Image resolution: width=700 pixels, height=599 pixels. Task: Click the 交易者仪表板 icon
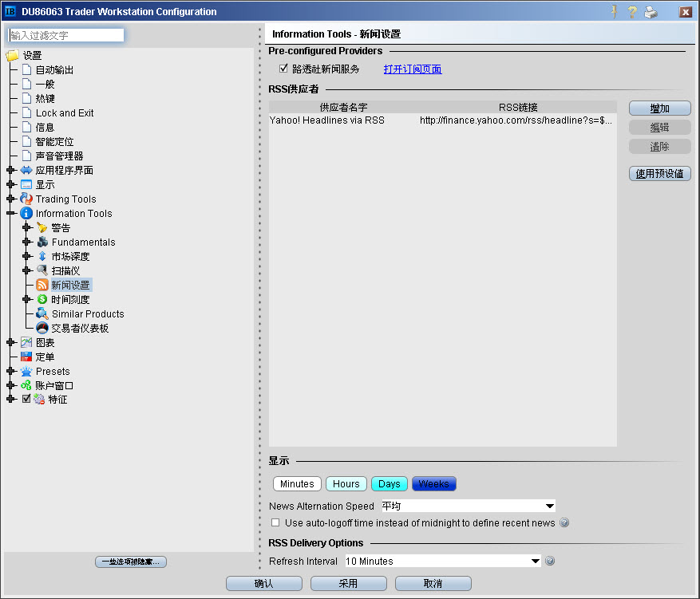coord(42,329)
